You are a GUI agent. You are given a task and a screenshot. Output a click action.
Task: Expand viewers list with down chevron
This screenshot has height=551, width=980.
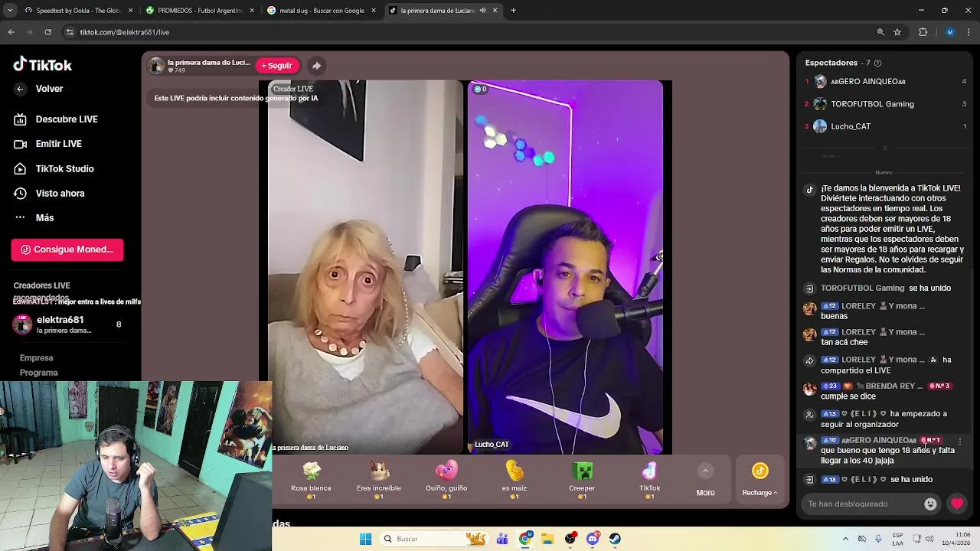coord(884,148)
